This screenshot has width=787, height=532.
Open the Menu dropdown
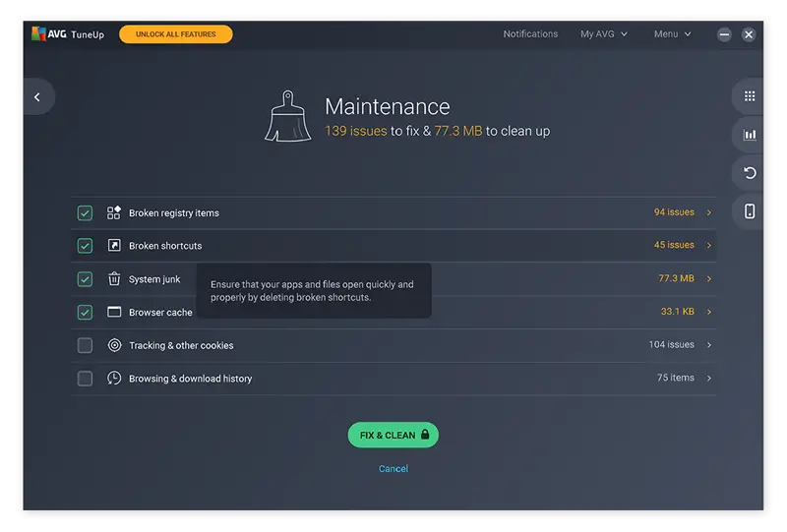672,33
